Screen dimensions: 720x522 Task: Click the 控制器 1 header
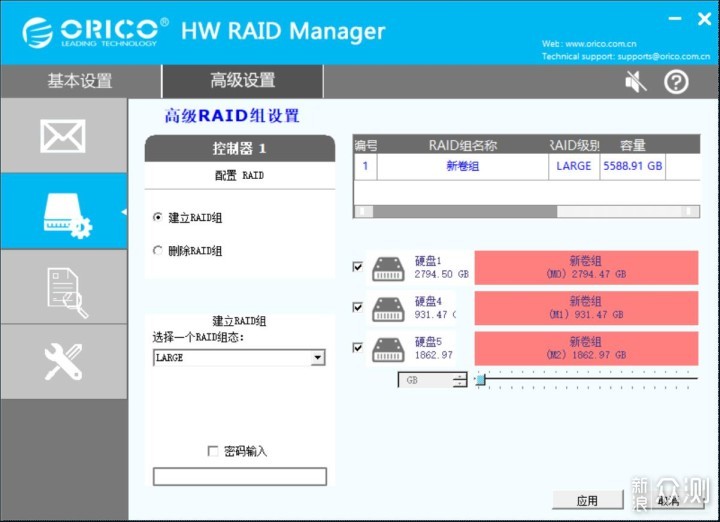pos(239,148)
